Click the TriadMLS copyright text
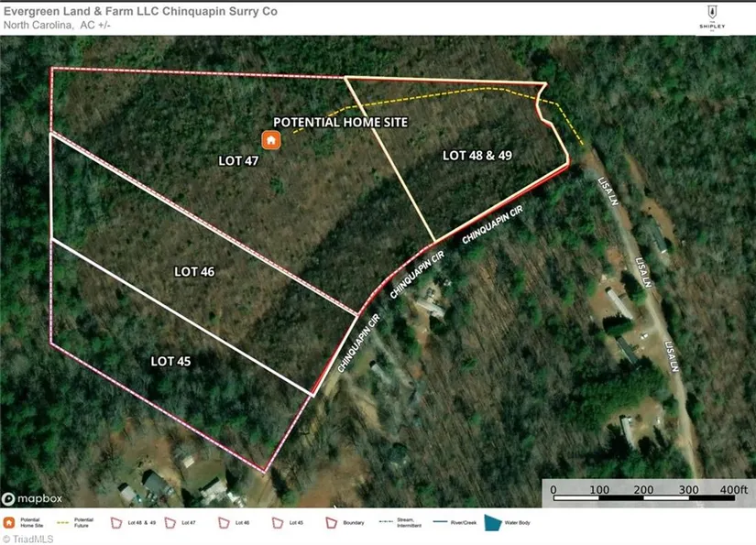The image size is (756, 545). [27, 539]
